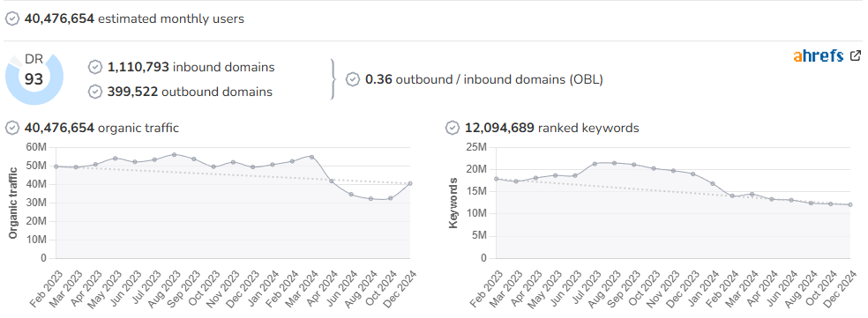Click Jul 2023 data point on keywords chart

pyautogui.click(x=595, y=164)
